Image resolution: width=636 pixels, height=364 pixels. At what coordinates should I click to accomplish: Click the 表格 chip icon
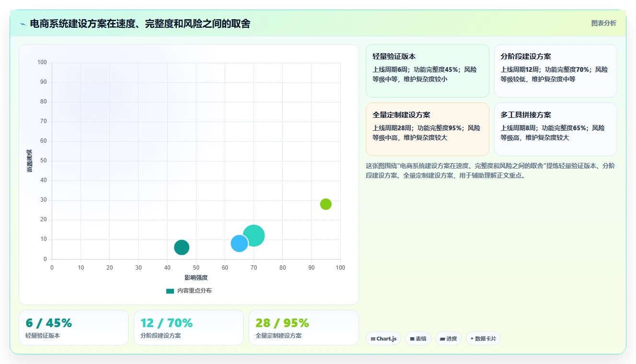412,339
